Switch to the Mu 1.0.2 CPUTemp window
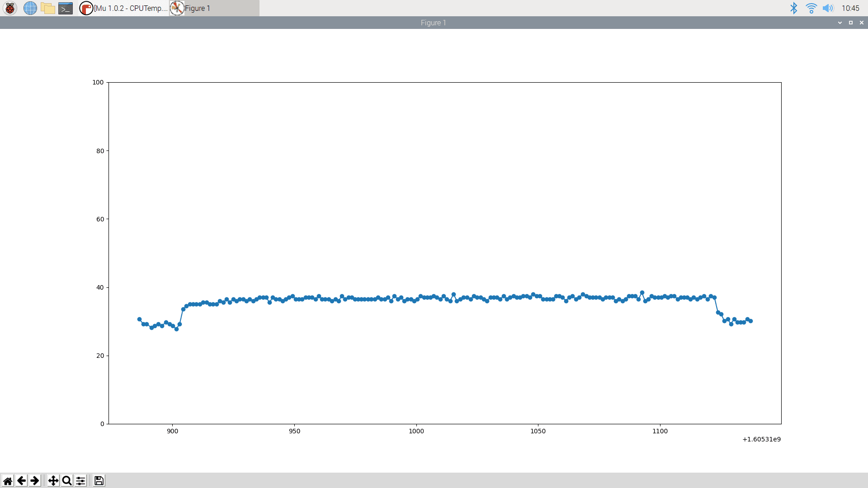Viewport: 868px width, 488px height. pos(123,8)
